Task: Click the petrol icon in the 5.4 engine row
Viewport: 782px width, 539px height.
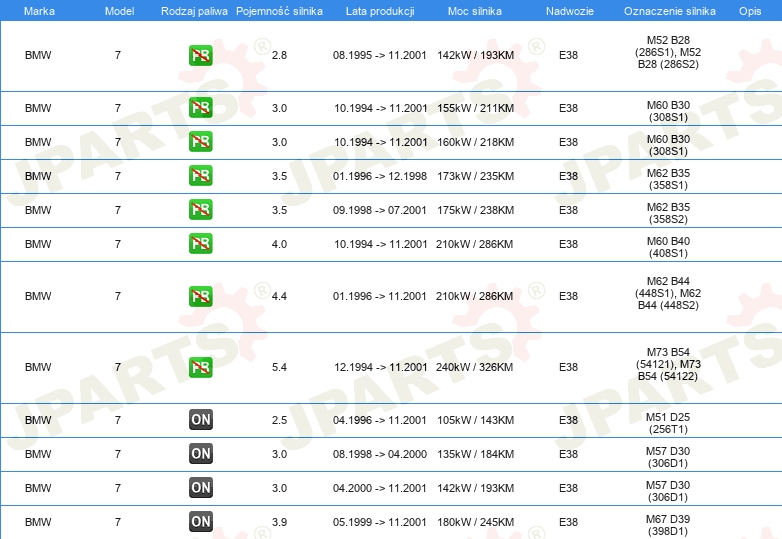Action: pos(200,367)
